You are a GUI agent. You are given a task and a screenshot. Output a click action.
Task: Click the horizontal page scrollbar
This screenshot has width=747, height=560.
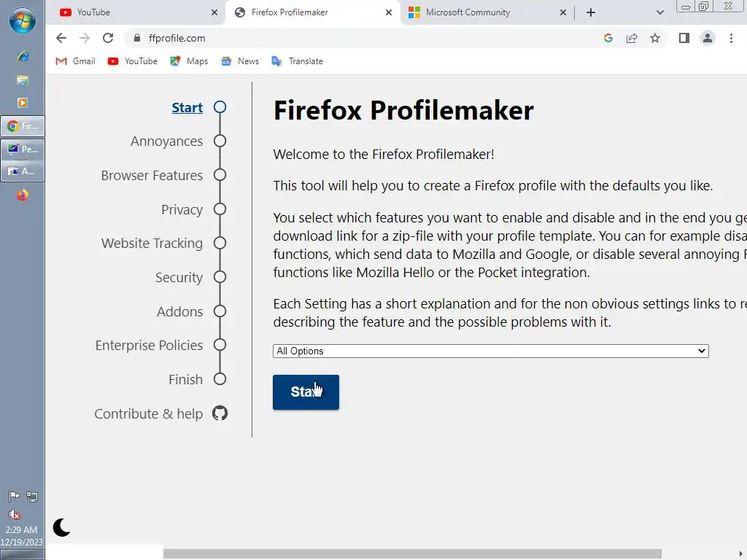412,554
